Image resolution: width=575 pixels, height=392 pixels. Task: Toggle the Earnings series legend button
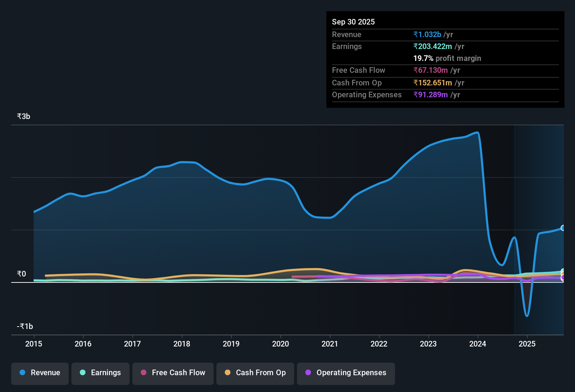coord(101,373)
